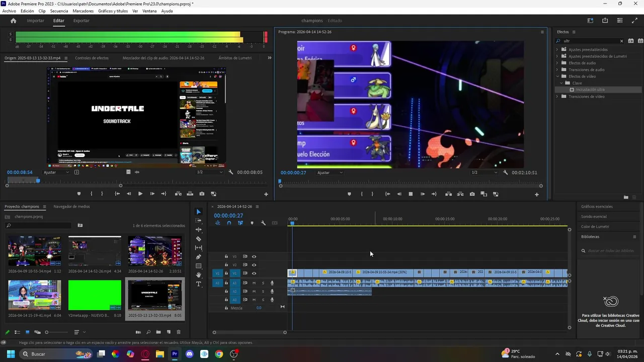Open the Secuencia menu

(x=59, y=11)
